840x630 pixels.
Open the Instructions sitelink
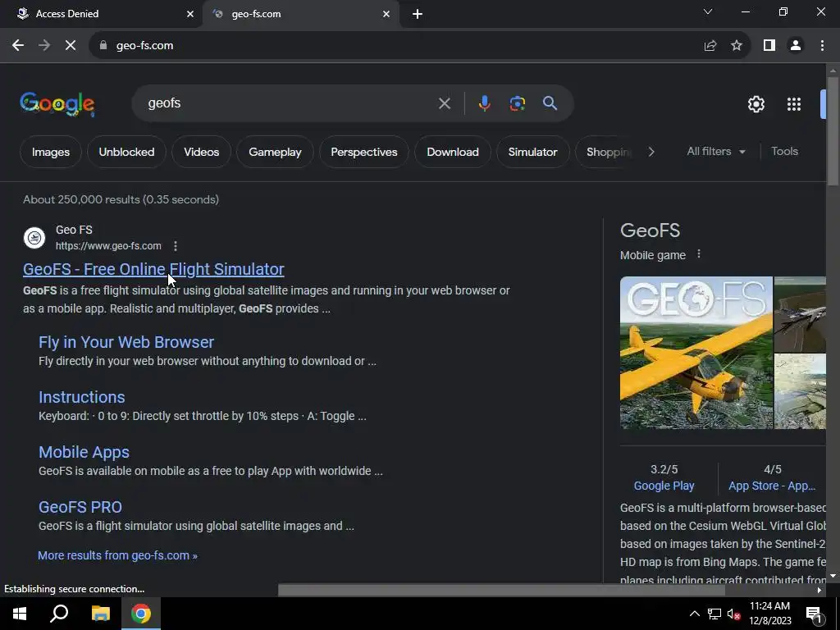point(82,397)
